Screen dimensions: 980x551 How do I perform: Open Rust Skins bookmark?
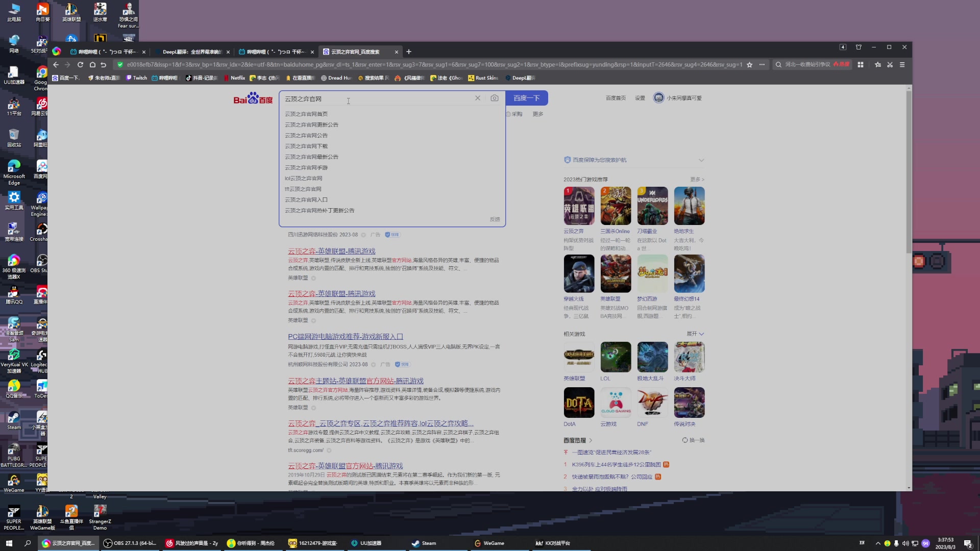pyautogui.click(x=483, y=78)
